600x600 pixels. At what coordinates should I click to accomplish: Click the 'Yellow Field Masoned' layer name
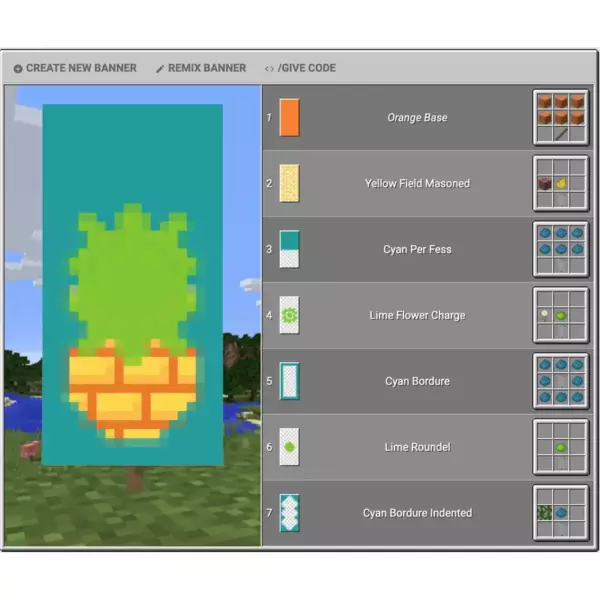point(417,183)
